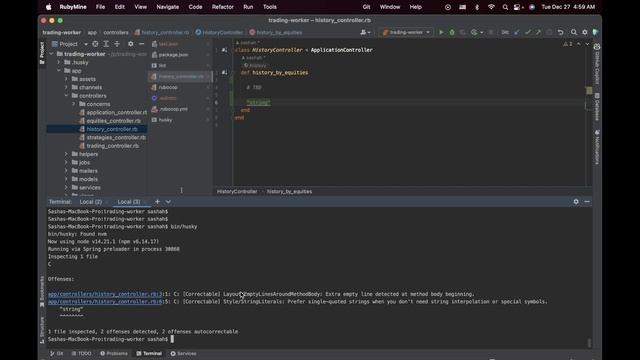The width and height of the screenshot is (640, 360).
Task: Click the rollback undo arrow in toolbar
Action: tap(560, 32)
